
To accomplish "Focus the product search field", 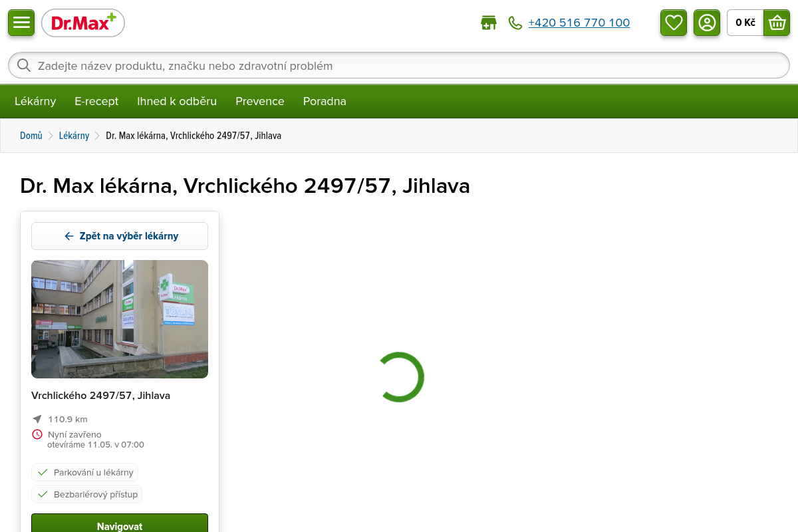I will (399, 65).
